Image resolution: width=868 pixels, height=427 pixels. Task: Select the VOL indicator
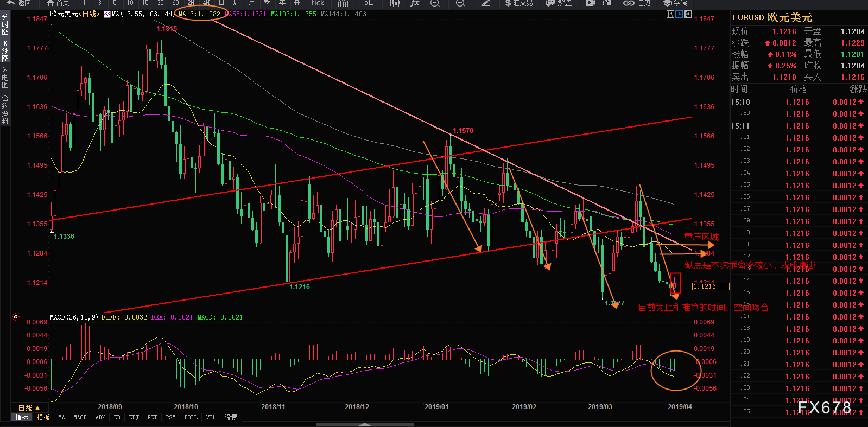tap(211, 417)
